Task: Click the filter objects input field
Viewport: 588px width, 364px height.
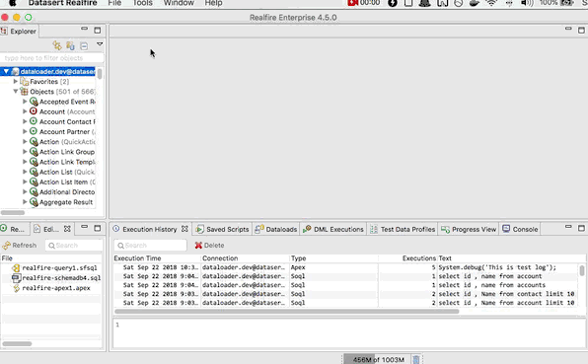Action: (x=52, y=58)
